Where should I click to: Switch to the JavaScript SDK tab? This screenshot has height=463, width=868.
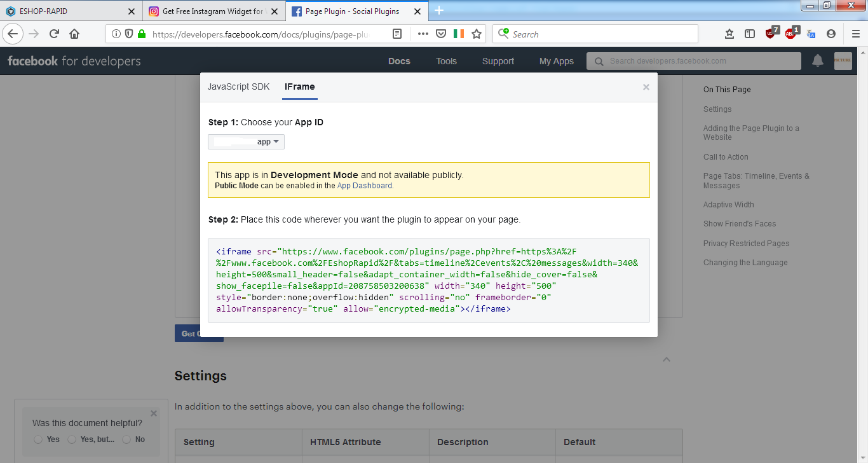[x=238, y=86]
